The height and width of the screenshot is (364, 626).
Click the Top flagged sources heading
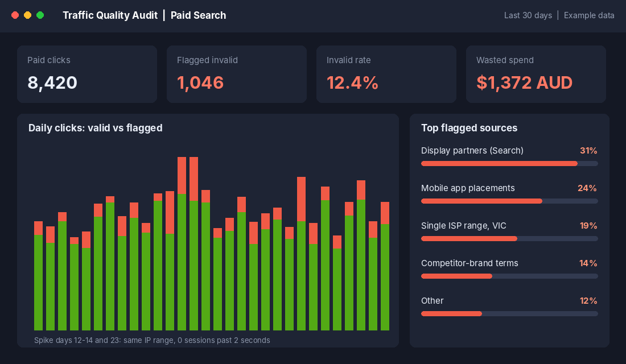pos(469,128)
